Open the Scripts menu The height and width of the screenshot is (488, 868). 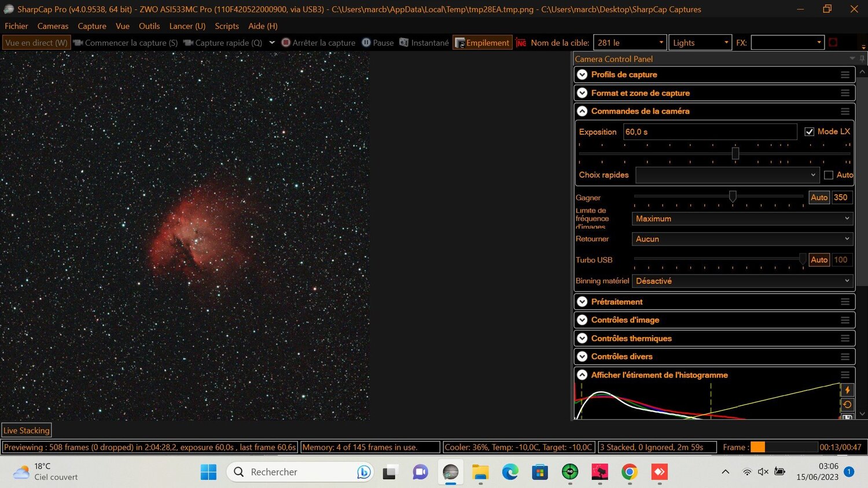[x=227, y=26]
